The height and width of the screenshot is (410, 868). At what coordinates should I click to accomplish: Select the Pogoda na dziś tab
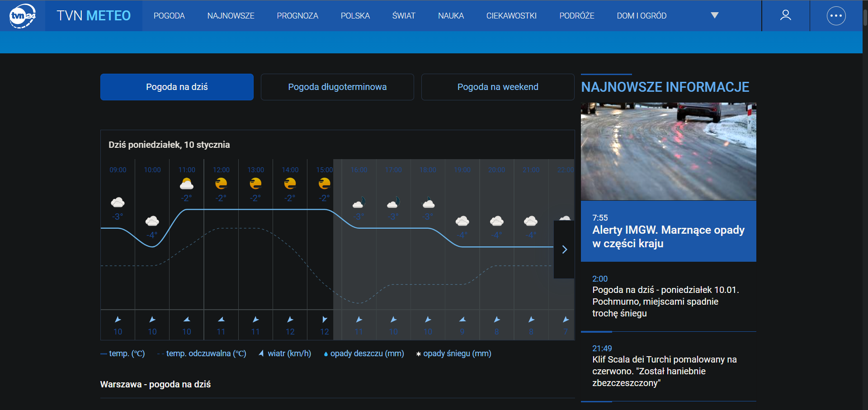(x=177, y=87)
